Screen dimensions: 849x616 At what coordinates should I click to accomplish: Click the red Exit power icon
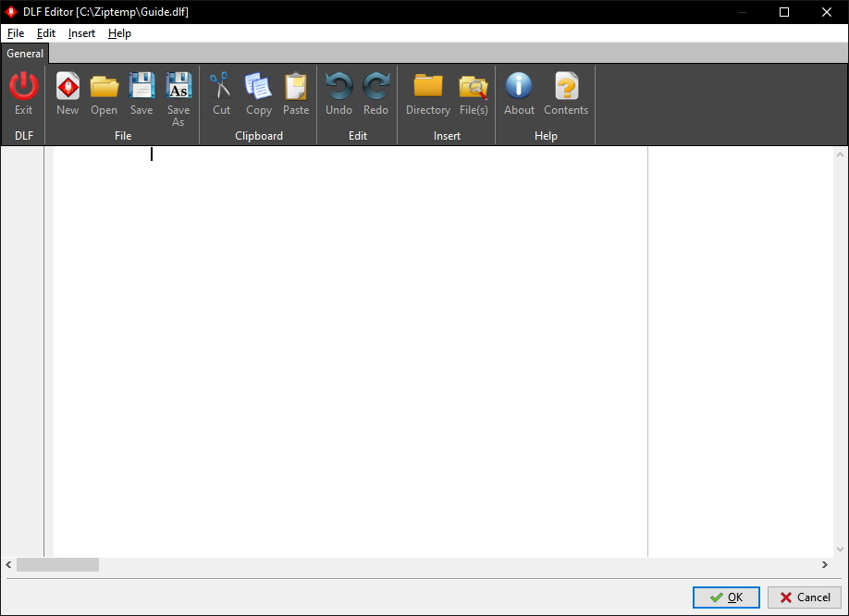(x=23, y=86)
